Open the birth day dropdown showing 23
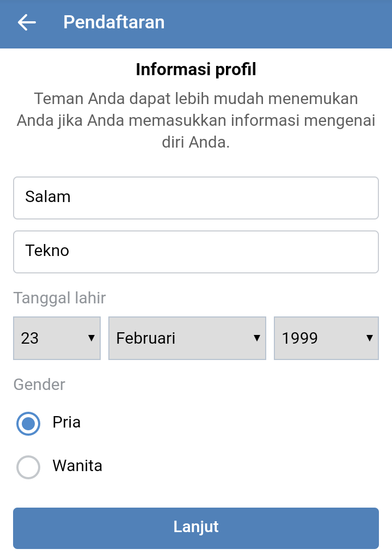 click(57, 338)
